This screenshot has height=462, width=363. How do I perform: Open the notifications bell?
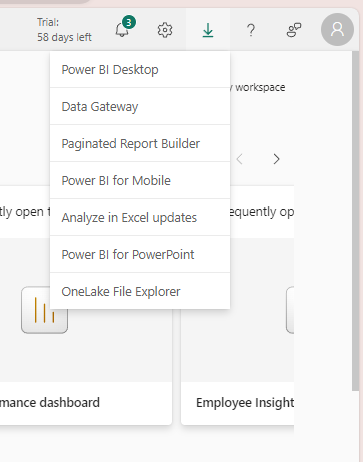(122, 30)
